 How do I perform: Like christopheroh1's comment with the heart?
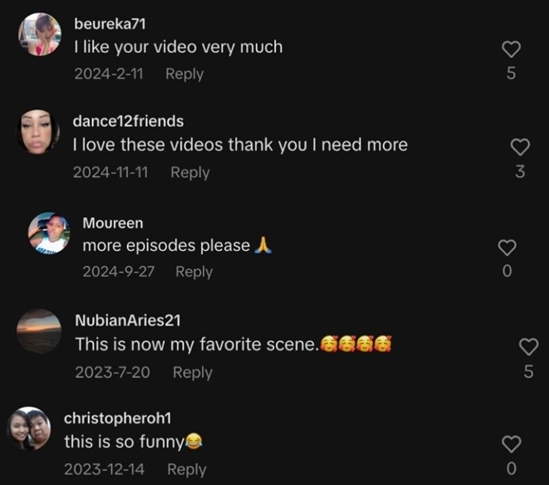(x=512, y=444)
